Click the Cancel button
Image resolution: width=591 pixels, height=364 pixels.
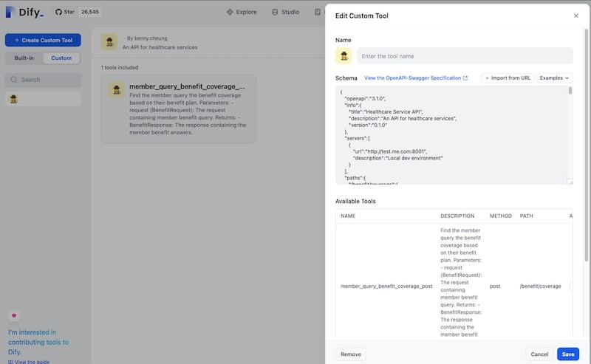tap(539, 354)
